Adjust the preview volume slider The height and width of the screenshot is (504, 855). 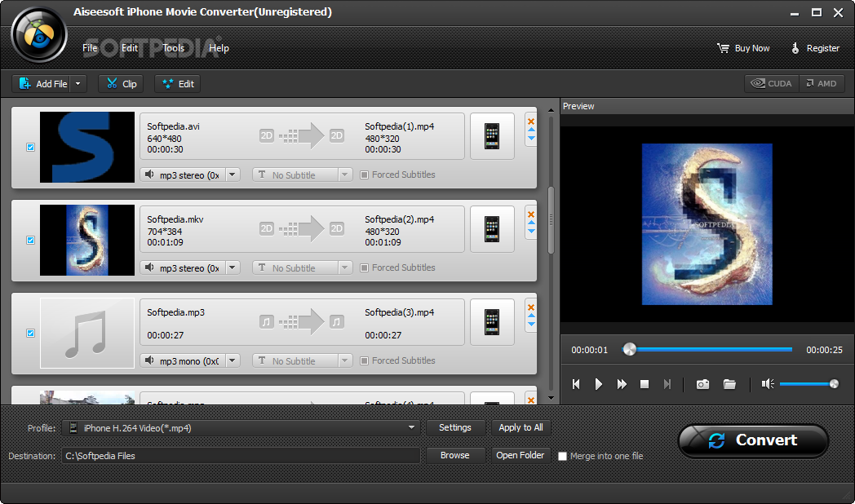coord(809,384)
